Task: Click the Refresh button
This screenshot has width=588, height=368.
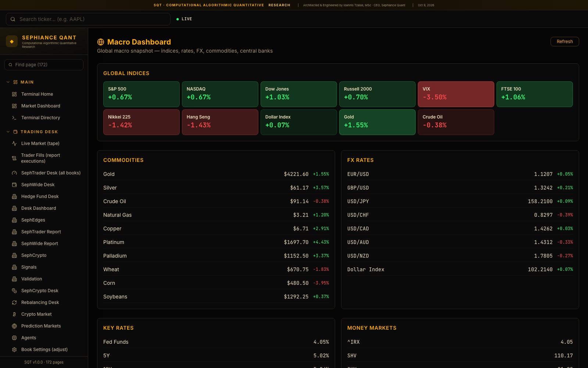Action: 564,42
